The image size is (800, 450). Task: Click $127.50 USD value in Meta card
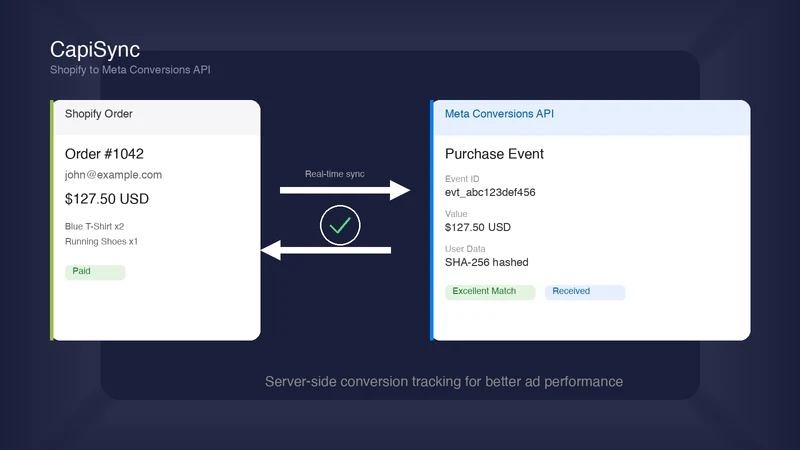coord(478,228)
